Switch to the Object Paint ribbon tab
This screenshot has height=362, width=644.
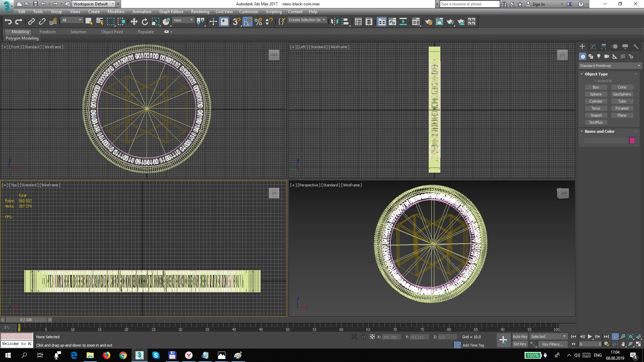tap(112, 32)
